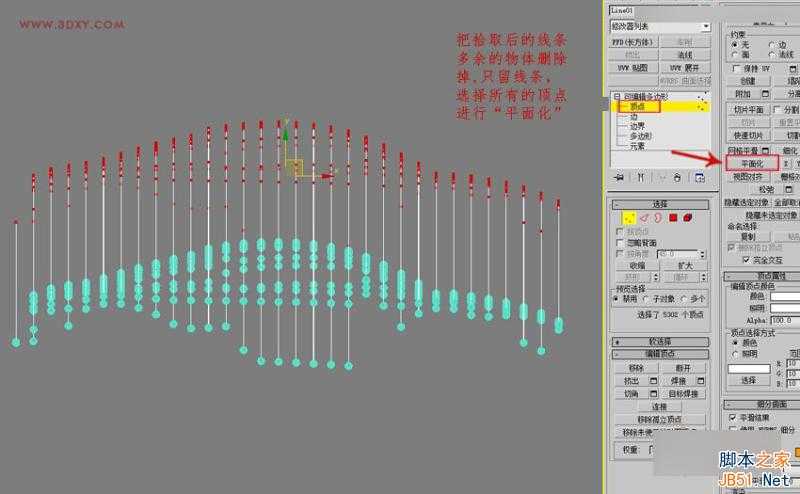Open vertex 颜色 (Color) swatch

(785, 297)
